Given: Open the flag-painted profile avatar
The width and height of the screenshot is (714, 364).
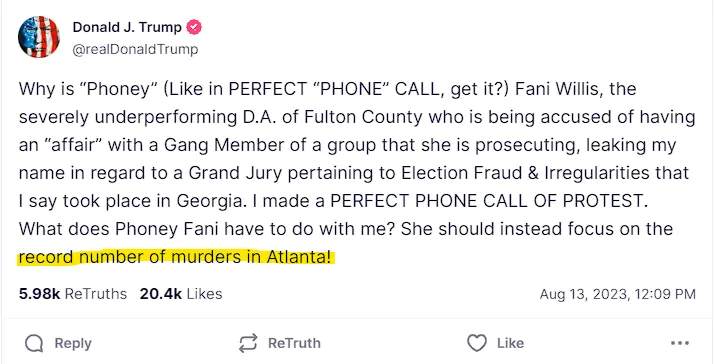Looking at the screenshot, I should tap(39, 37).
